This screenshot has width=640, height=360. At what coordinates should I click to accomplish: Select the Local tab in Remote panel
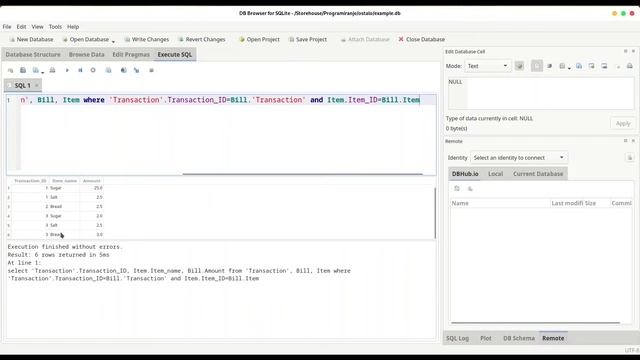coord(496,174)
